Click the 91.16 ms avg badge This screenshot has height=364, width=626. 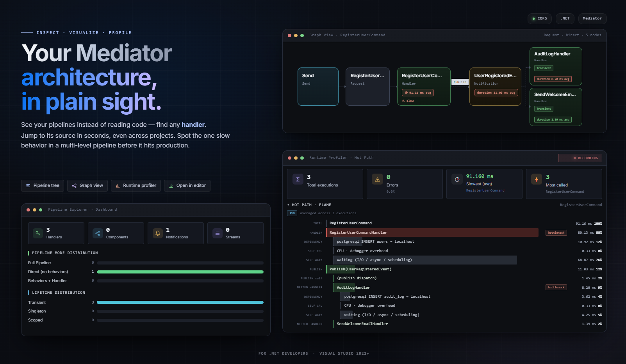coord(418,93)
